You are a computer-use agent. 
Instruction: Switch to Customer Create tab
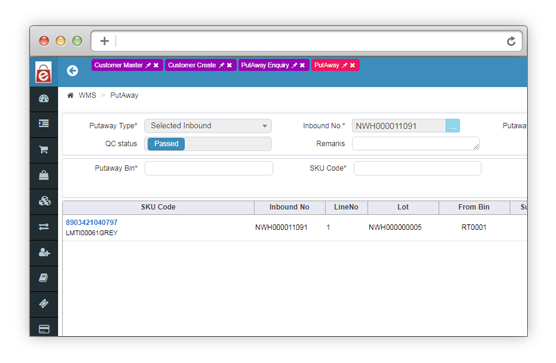(x=192, y=65)
